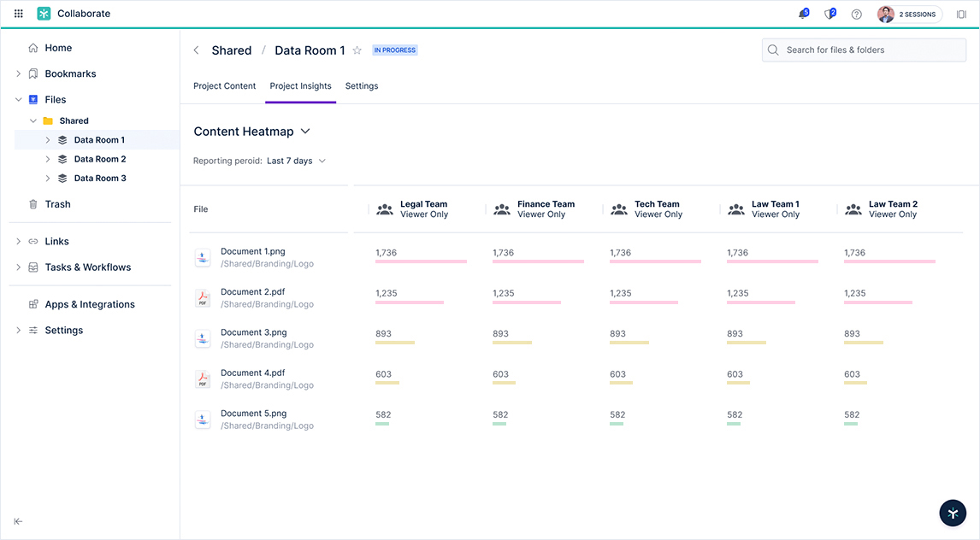Image resolution: width=980 pixels, height=540 pixels.
Task: Star Data Room 1 as favorite
Action: 357,50
